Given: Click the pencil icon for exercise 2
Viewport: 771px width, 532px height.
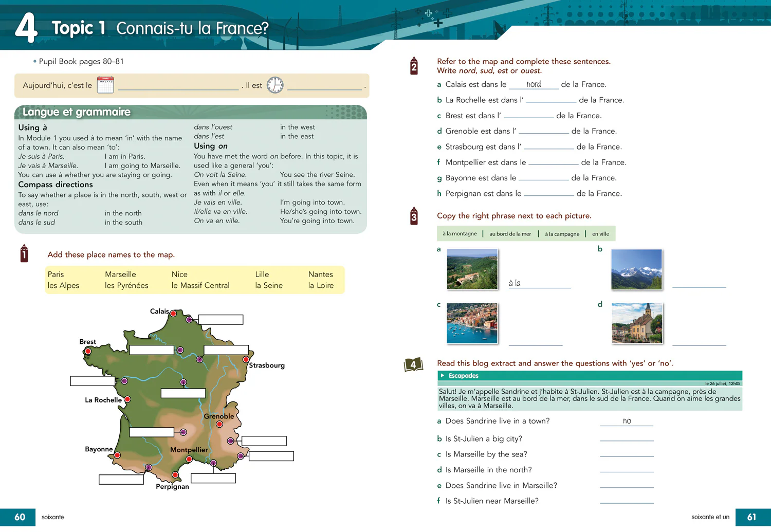Looking at the screenshot, I should tap(414, 66).
